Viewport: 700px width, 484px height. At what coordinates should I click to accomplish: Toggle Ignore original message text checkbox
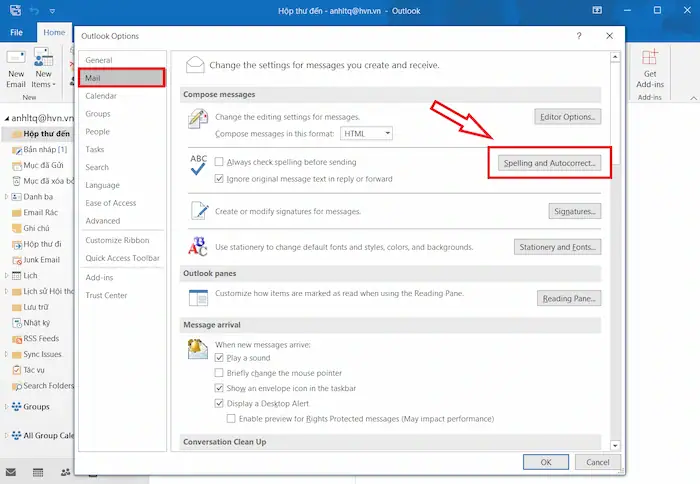[219, 179]
